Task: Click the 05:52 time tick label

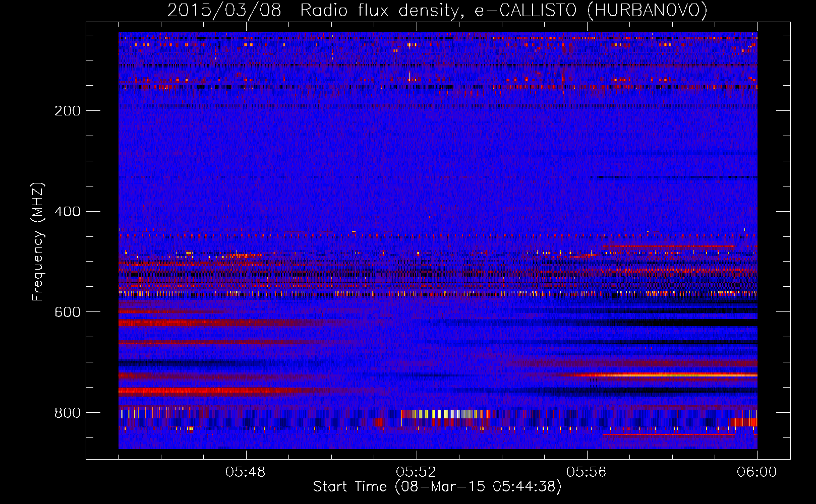Action: point(416,472)
